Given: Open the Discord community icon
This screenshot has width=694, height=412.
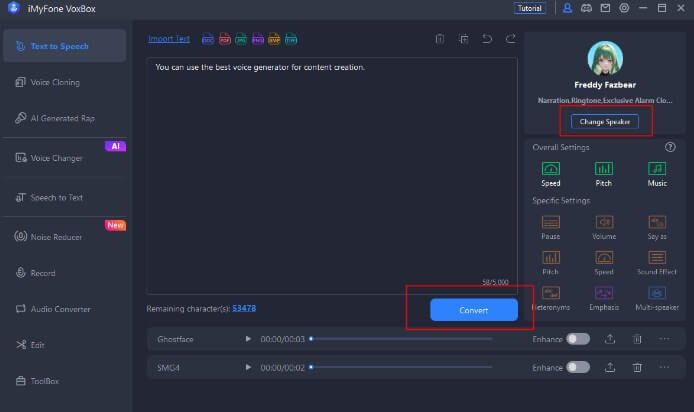Looking at the screenshot, I should coord(586,8).
